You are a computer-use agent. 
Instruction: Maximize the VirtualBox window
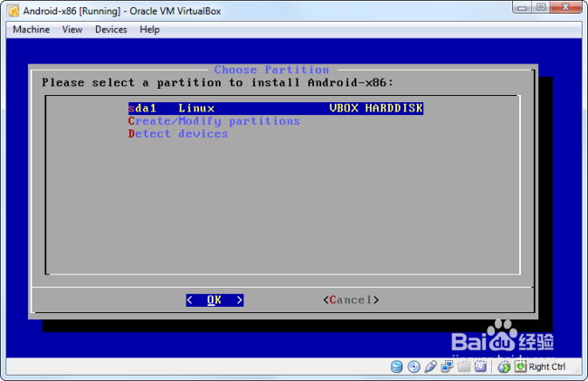[541, 7]
